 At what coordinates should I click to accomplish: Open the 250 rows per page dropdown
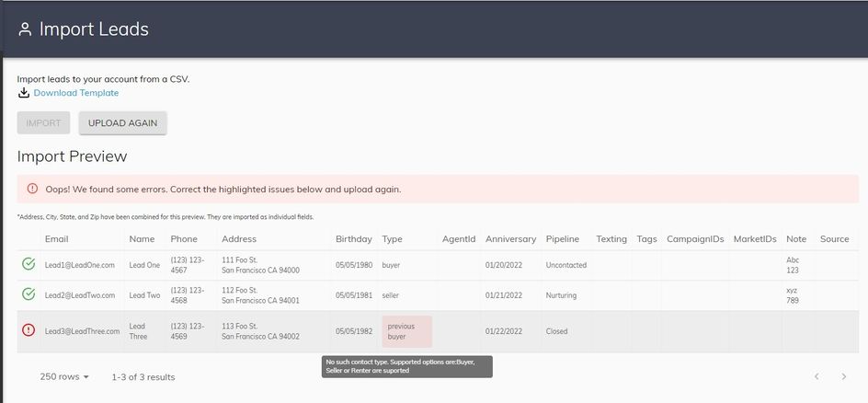(64, 376)
